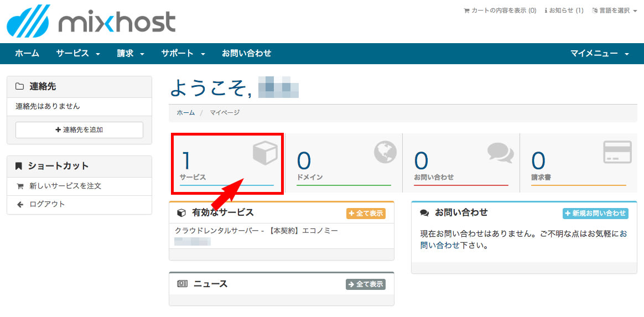Click the 連絡先を追加 button
The height and width of the screenshot is (317, 644).
[79, 130]
